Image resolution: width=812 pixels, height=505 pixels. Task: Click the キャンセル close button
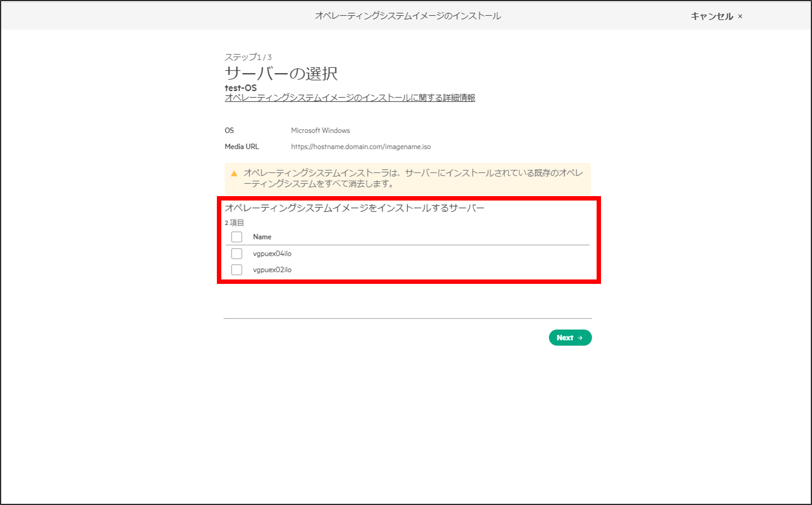pos(716,16)
